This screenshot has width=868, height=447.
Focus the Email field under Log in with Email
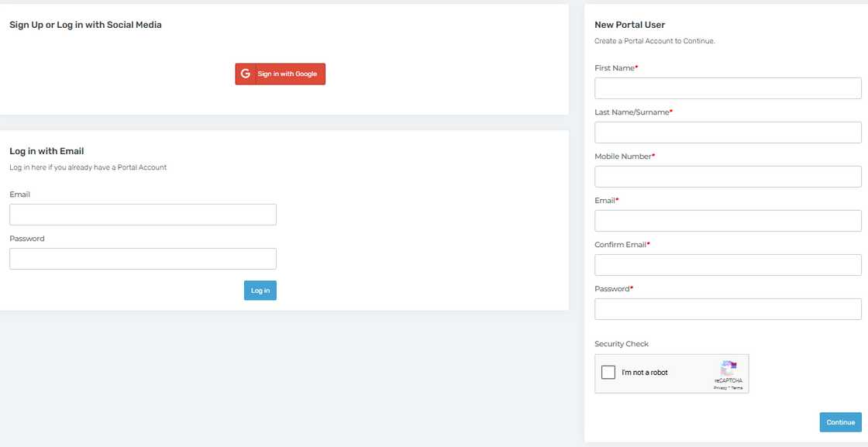pyautogui.click(x=143, y=215)
